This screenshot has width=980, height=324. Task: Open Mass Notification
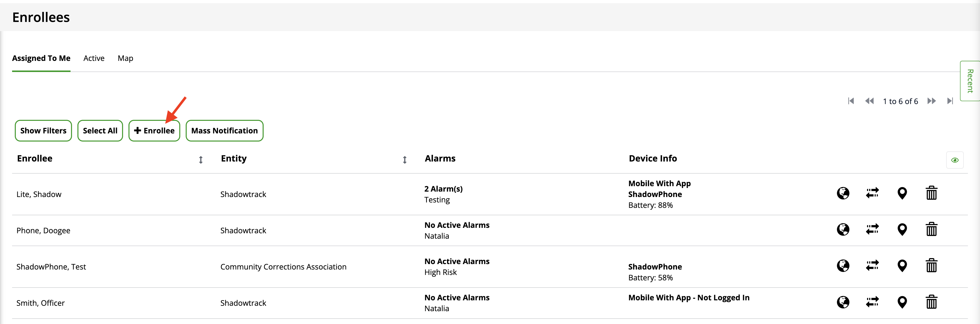coord(224,131)
